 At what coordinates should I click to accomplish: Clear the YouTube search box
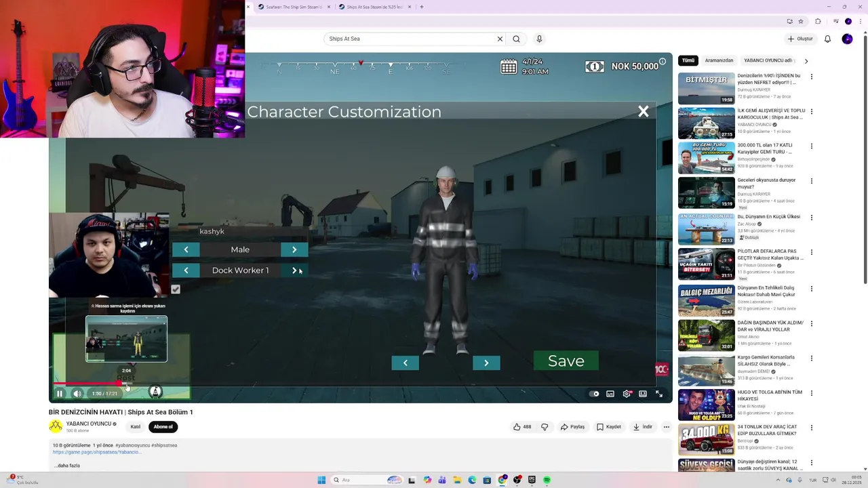coord(500,39)
